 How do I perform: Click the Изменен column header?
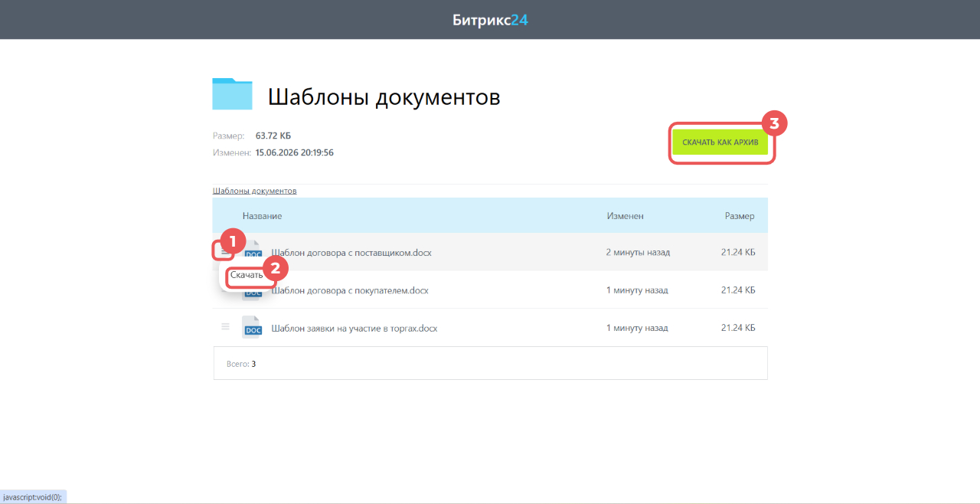(x=625, y=216)
